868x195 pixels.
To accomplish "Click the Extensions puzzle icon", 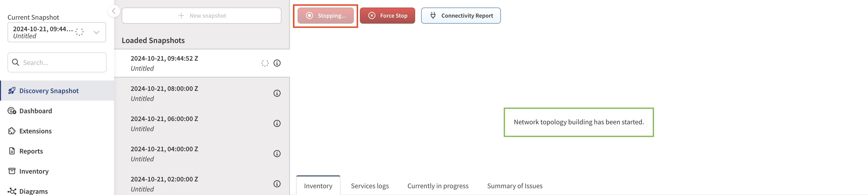I will [12, 131].
